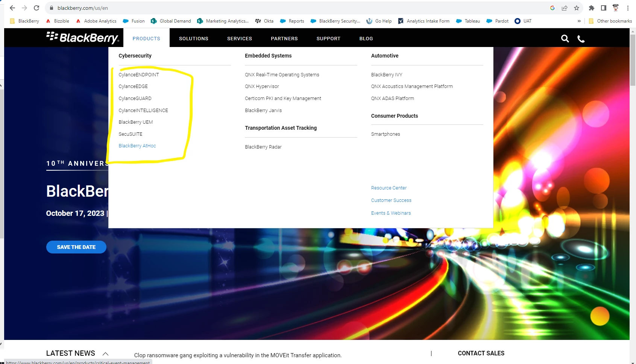Open CylanceGUARD product link

[x=135, y=99]
